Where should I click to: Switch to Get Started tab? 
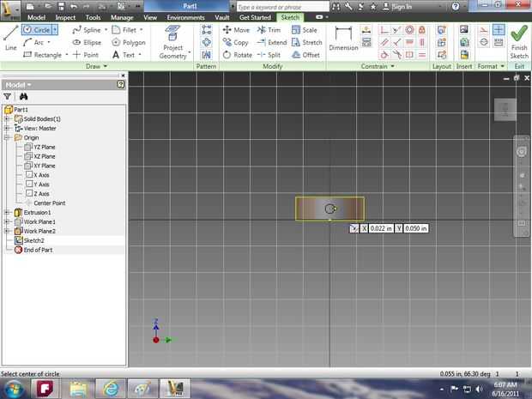(255, 18)
